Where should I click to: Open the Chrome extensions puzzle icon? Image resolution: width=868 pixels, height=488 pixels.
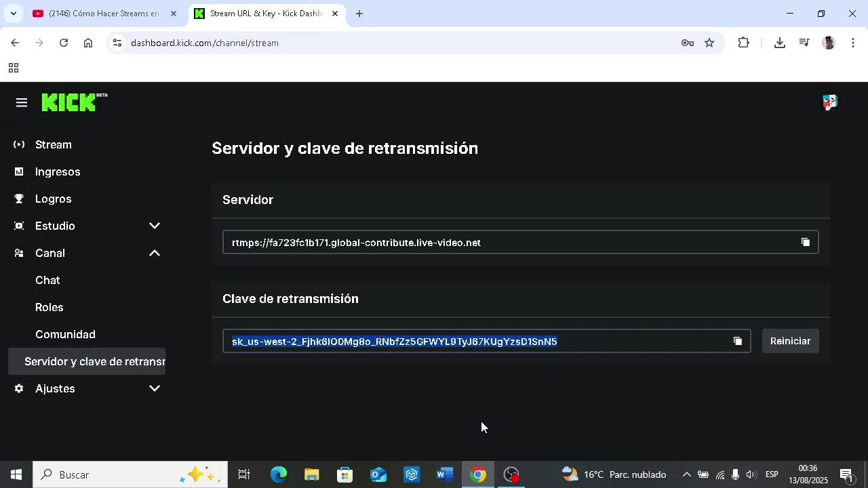(x=744, y=43)
